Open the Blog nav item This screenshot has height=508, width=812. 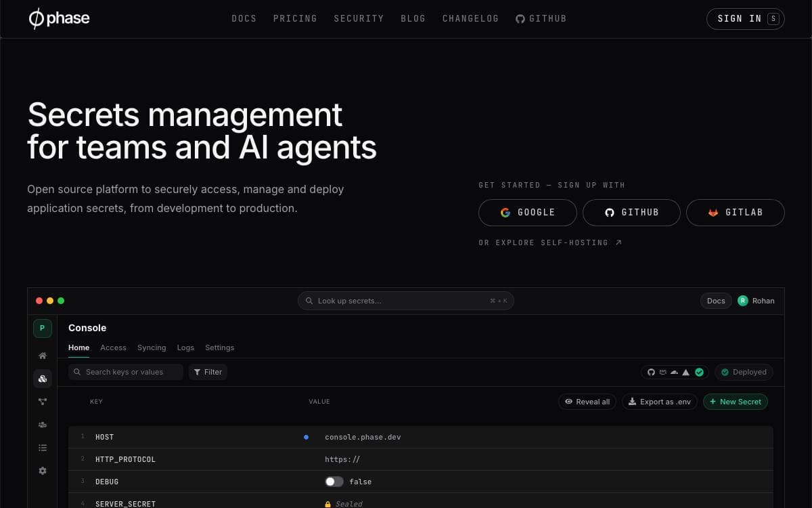[x=413, y=19]
